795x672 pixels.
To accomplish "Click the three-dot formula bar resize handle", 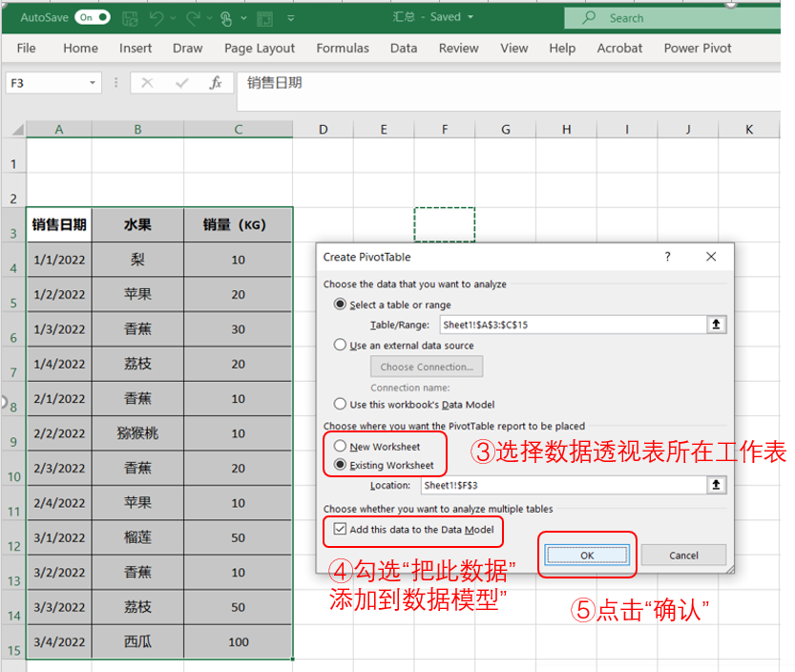I will [x=116, y=83].
